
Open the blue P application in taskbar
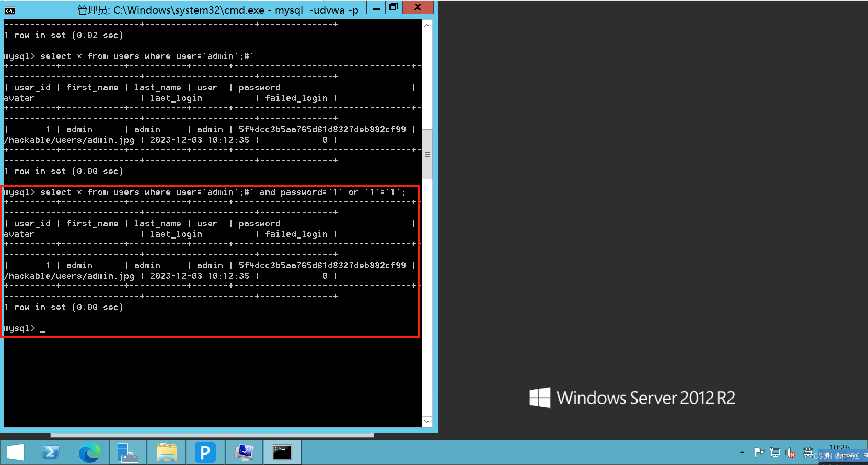205,452
